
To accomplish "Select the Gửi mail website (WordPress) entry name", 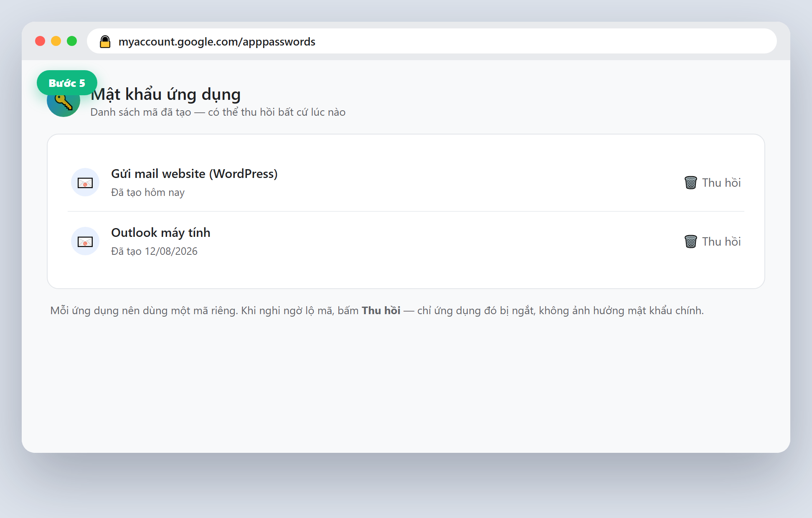I will 194,174.
